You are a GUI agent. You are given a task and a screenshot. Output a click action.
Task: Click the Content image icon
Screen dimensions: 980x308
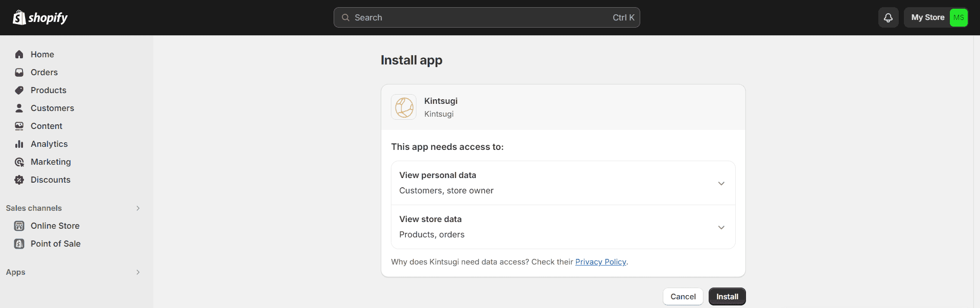pyautogui.click(x=19, y=126)
